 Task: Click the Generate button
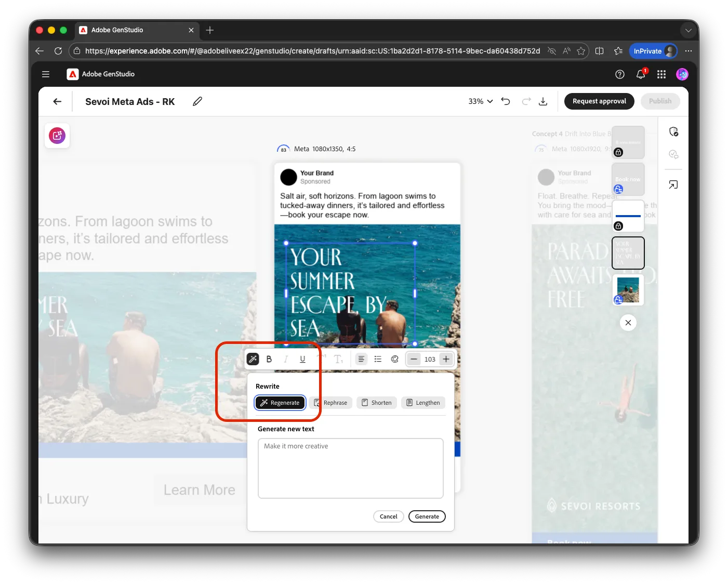coord(427,516)
